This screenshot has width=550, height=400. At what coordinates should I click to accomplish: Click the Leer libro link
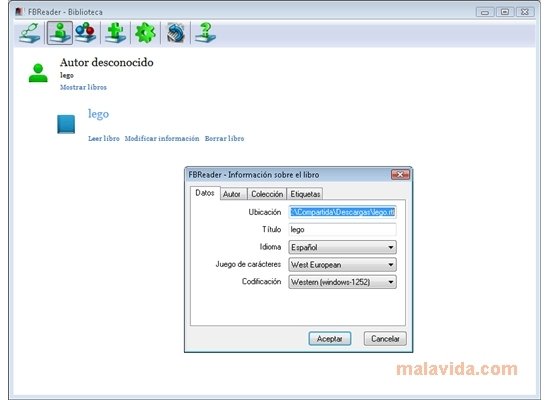[104, 139]
